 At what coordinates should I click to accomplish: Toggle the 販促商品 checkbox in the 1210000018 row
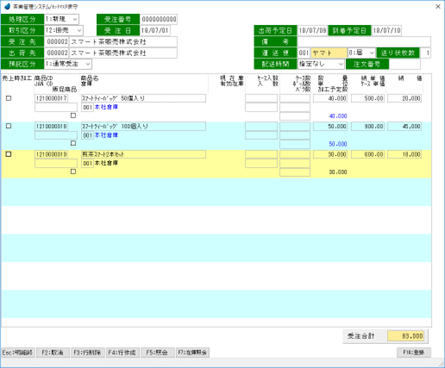coord(73,143)
